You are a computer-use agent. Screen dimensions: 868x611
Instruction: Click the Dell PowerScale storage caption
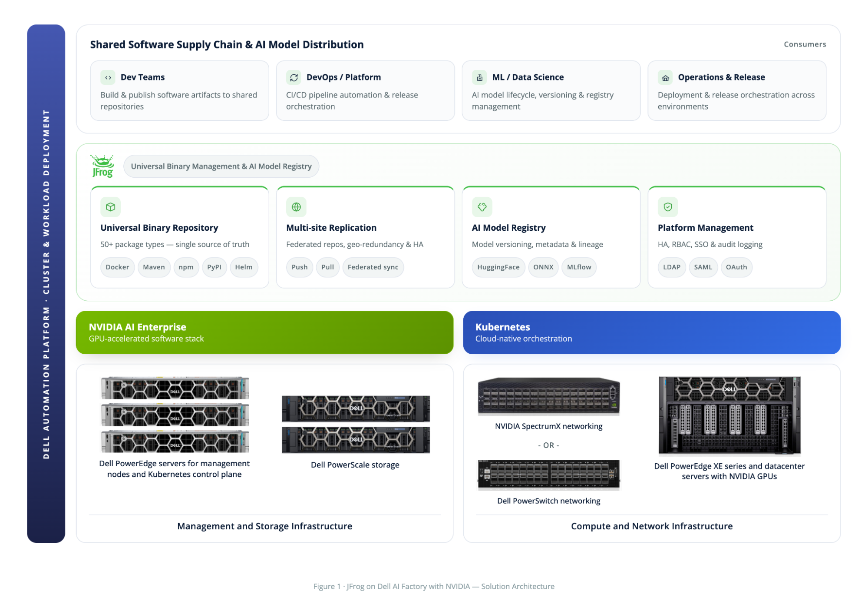coord(355,465)
